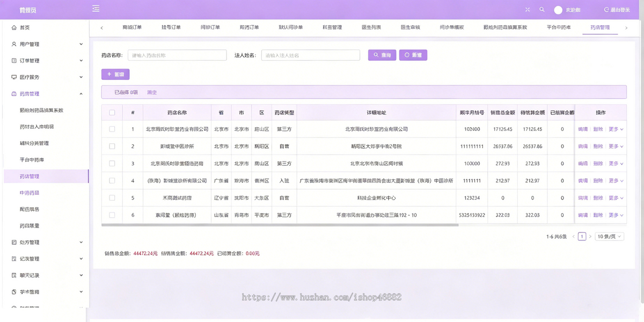Go to previous page with pagination left arrow
This screenshot has height=322, width=644.
coord(573,236)
